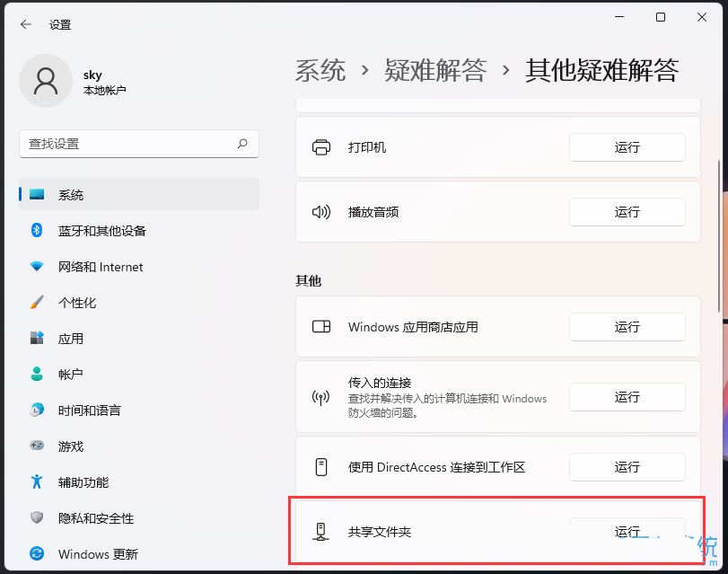Run the 传入的连接 troubleshooter
The width and height of the screenshot is (728, 574).
pyautogui.click(x=627, y=397)
